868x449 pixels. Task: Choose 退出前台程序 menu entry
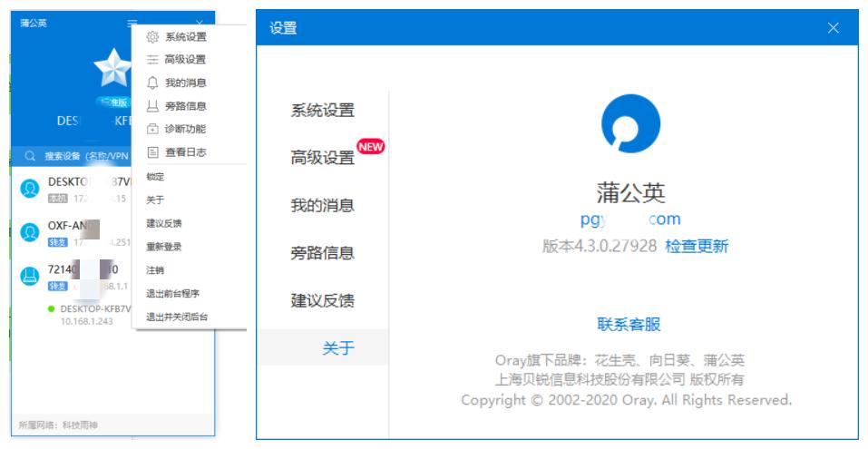pyautogui.click(x=172, y=293)
